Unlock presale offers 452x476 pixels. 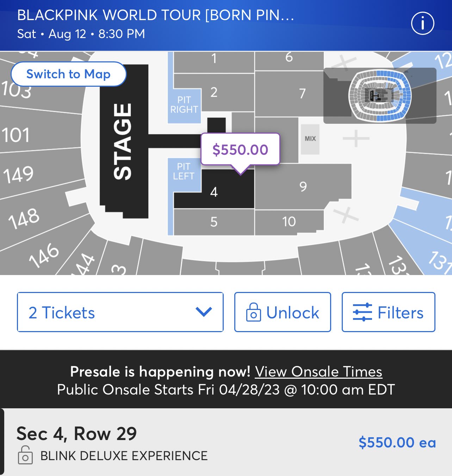tap(283, 312)
